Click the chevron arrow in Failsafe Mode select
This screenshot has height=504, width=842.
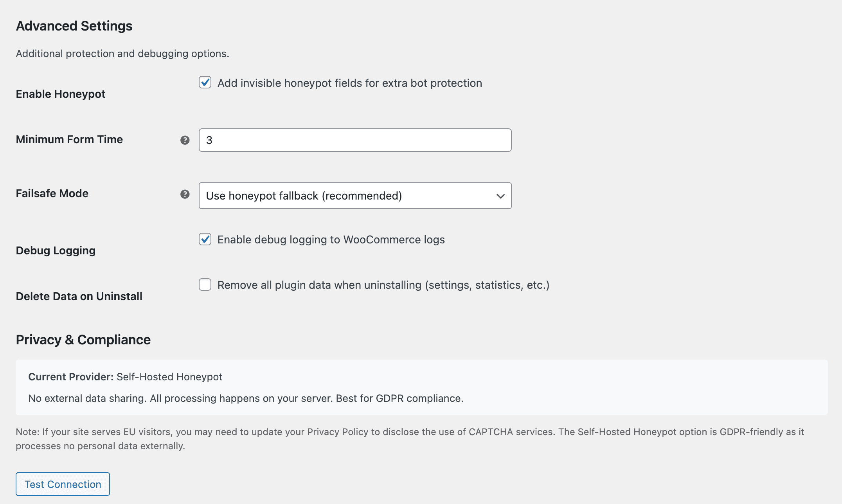(500, 196)
